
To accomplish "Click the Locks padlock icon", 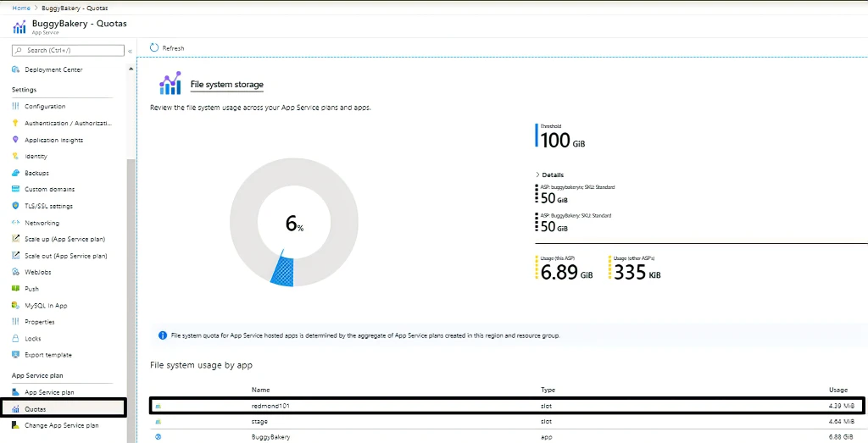I will point(15,339).
